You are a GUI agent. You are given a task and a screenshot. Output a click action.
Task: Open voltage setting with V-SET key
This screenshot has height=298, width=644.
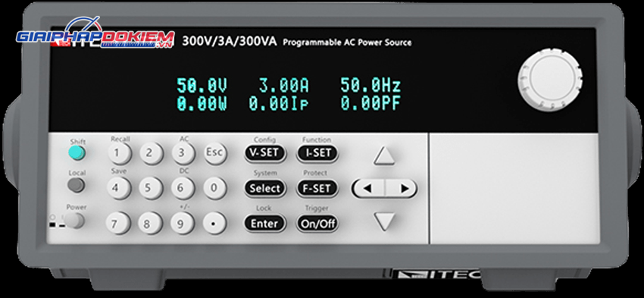click(x=264, y=153)
